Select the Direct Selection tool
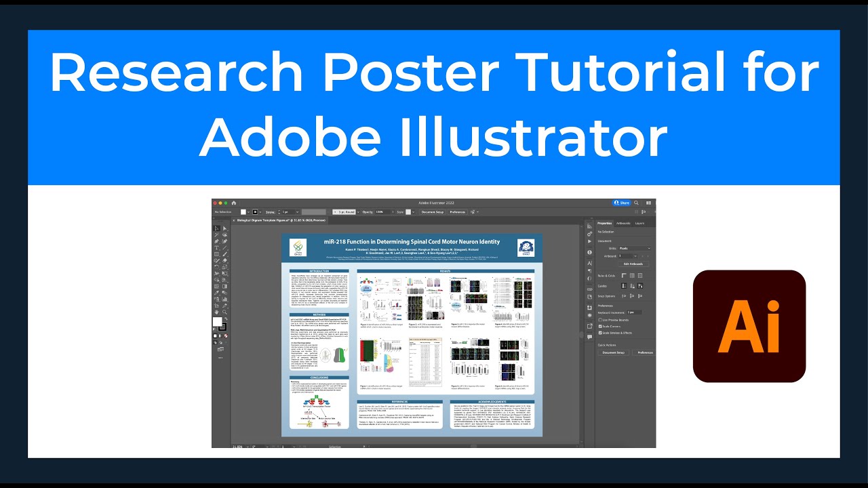868x488 pixels. tap(224, 228)
